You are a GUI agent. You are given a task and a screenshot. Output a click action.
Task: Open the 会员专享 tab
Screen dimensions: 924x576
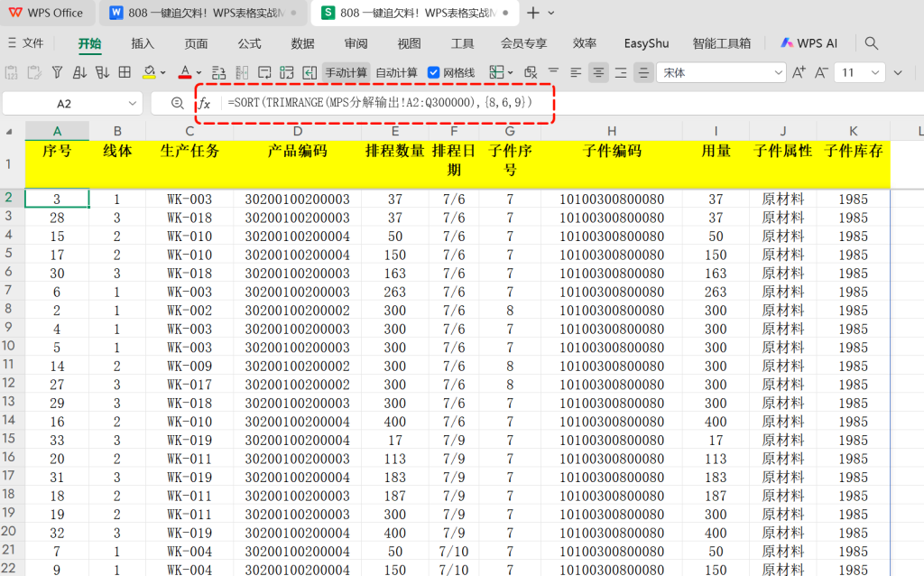[x=523, y=43]
